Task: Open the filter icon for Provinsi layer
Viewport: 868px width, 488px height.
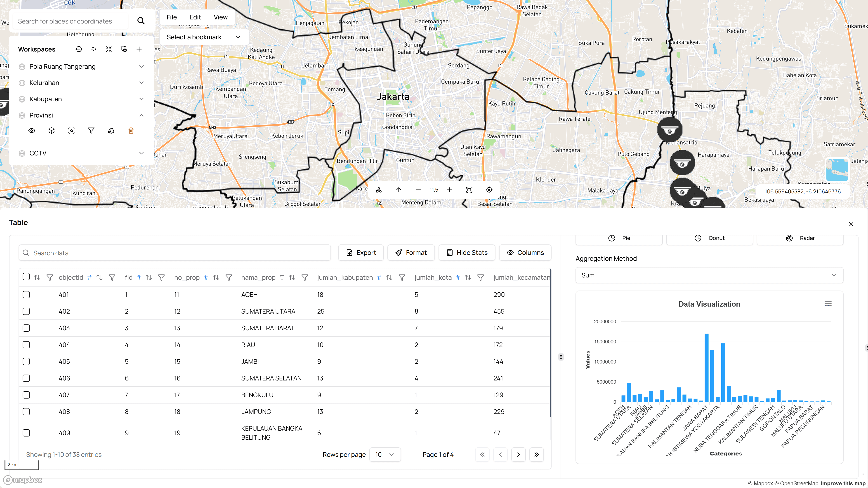Action: (91, 130)
